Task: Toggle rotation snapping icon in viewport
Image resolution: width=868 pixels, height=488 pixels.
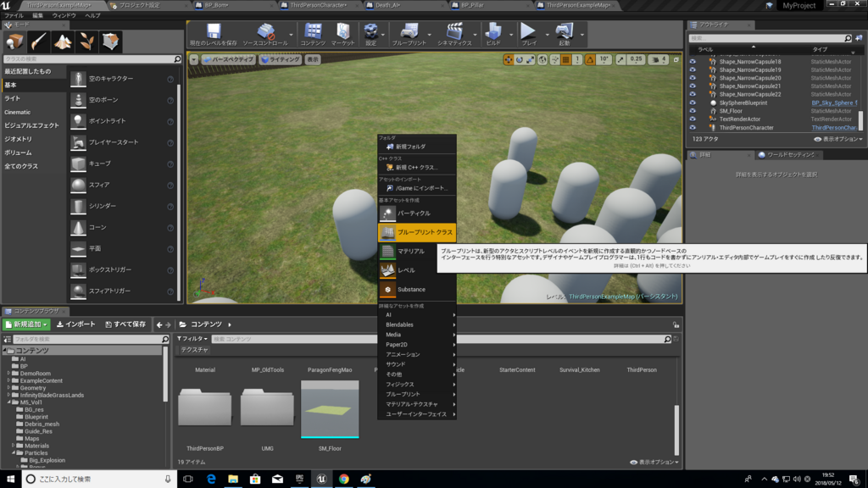Action: pos(590,60)
